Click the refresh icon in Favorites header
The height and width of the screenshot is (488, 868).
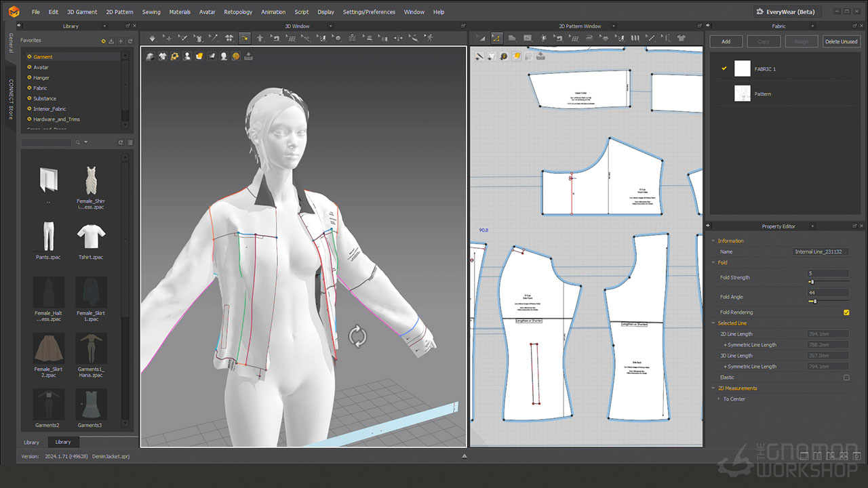[x=129, y=41]
